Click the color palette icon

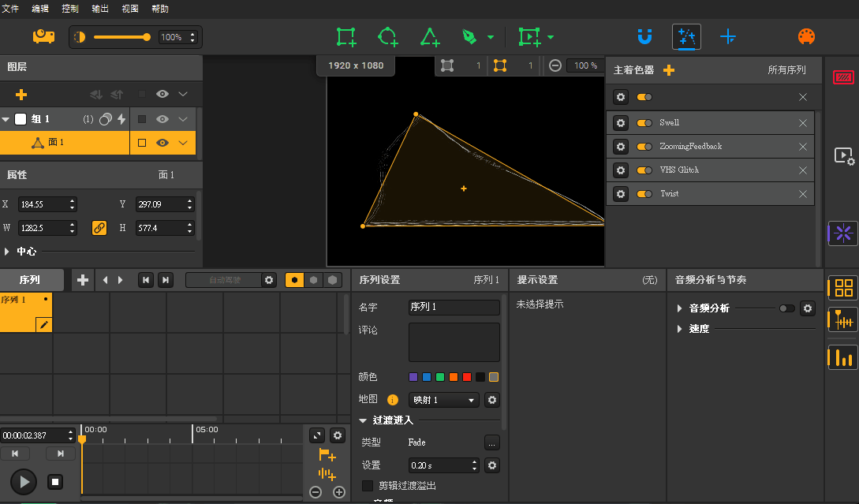(x=806, y=37)
